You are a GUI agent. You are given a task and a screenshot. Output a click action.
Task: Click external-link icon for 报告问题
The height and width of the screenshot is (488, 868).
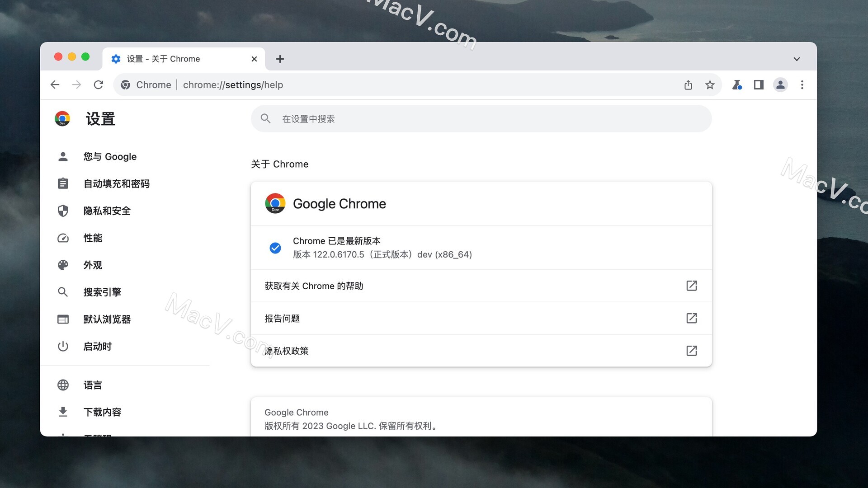pos(692,318)
